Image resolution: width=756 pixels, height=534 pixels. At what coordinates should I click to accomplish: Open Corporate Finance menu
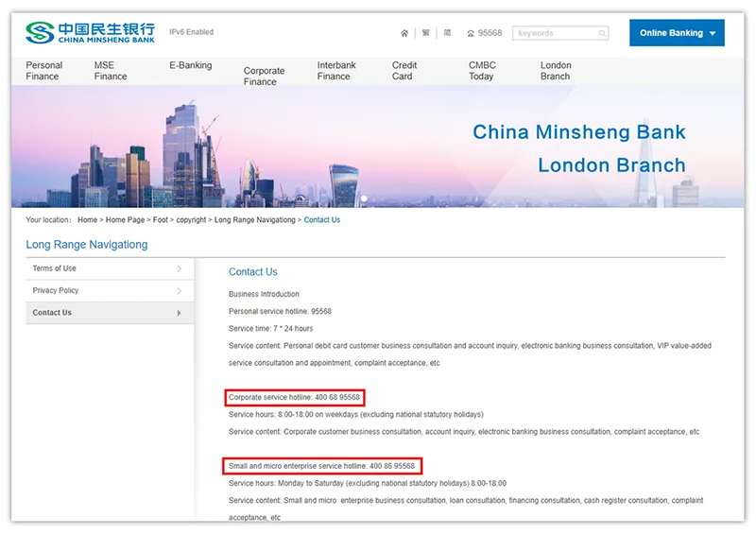[x=264, y=77]
